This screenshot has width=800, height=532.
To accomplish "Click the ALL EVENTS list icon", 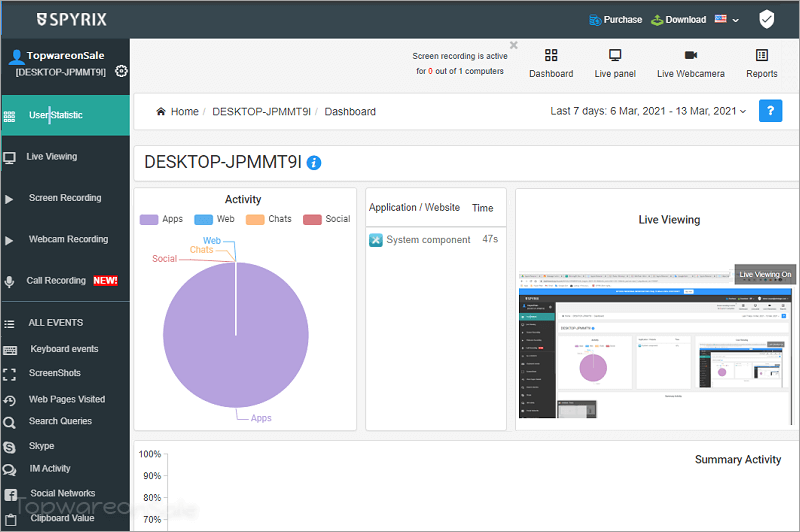I will coord(9,324).
